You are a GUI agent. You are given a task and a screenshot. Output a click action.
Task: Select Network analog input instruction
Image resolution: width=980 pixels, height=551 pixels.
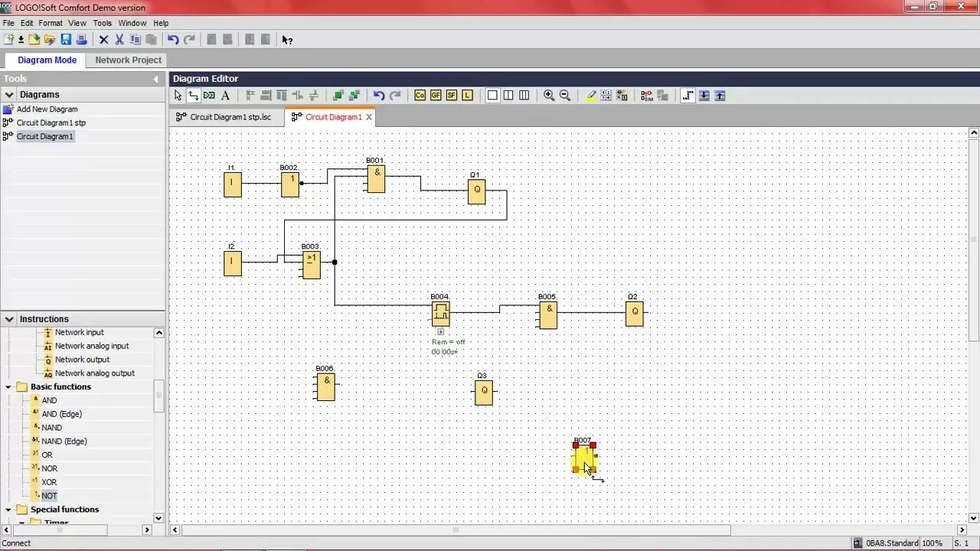click(92, 346)
